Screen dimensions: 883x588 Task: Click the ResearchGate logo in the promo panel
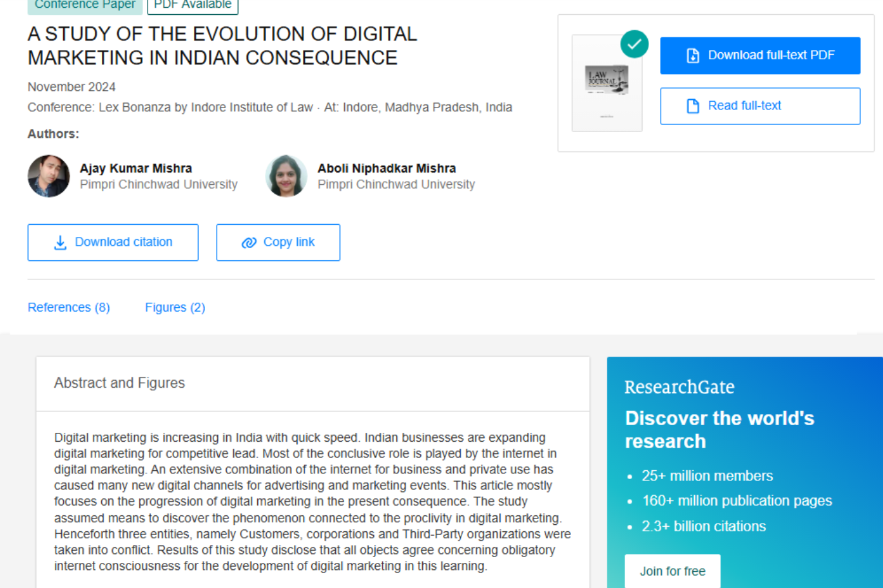point(679,386)
